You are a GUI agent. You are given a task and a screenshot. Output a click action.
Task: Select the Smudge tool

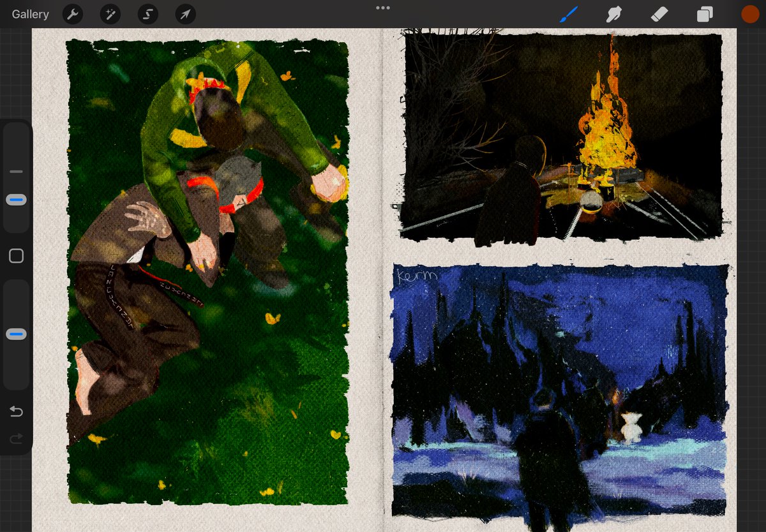(x=614, y=14)
